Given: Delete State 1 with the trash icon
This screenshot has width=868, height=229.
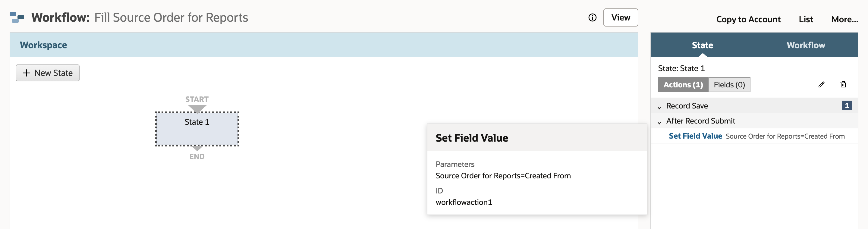Looking at the screenshot, I should tap(843, 85).
